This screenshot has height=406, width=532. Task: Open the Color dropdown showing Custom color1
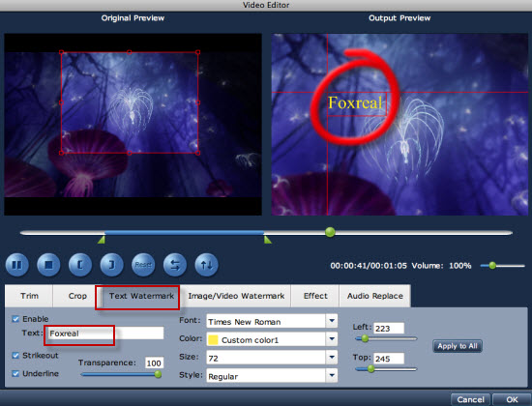coord(272,339)
